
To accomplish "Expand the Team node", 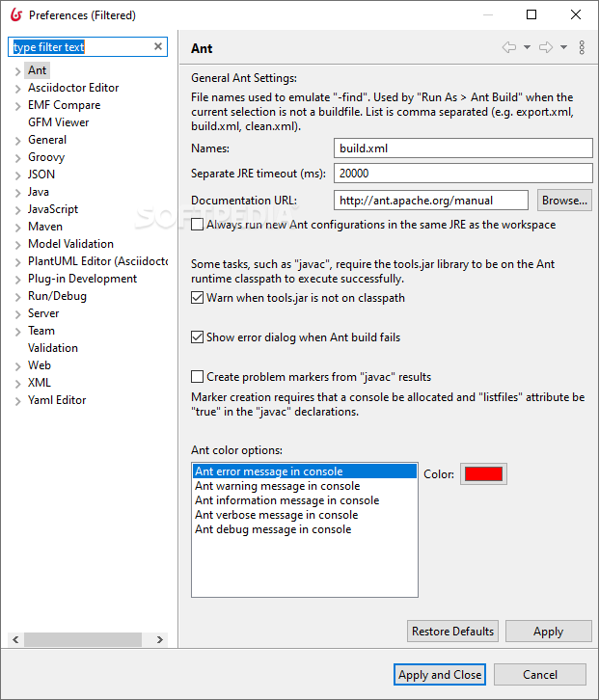I will point(18,332).
